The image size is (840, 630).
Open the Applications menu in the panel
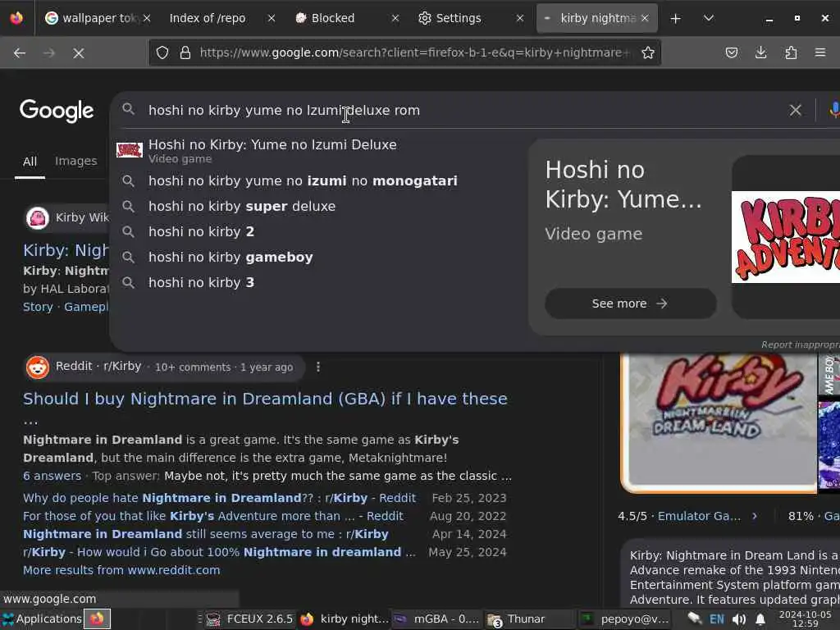click(x=42, y=619)
